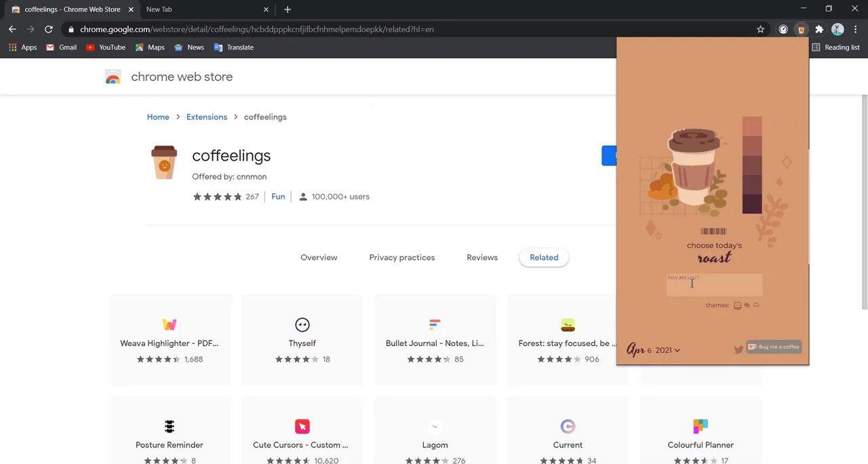Screen dimensions: 868x464
Task: Click the Twitter bird icon in popup
Action: [x=738, y=349]
